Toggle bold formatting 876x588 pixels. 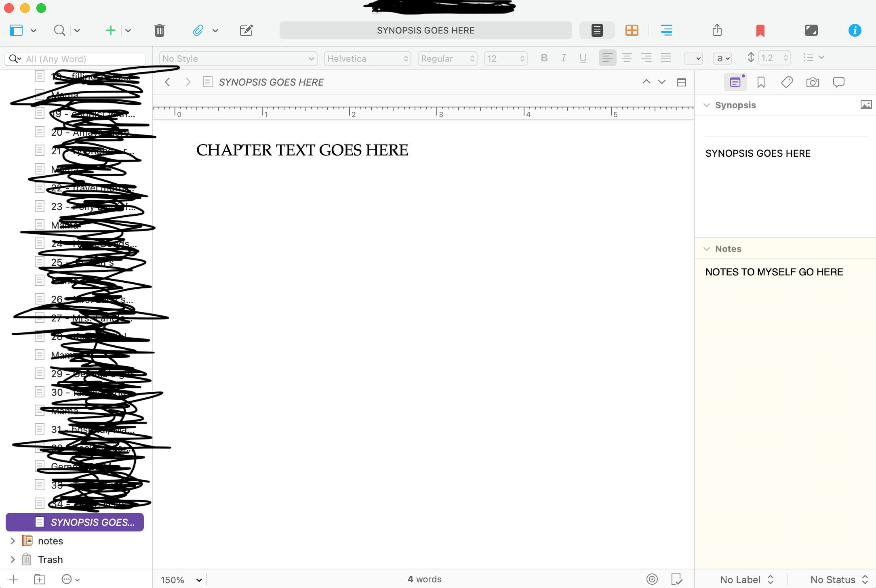(x=544, y=58)
